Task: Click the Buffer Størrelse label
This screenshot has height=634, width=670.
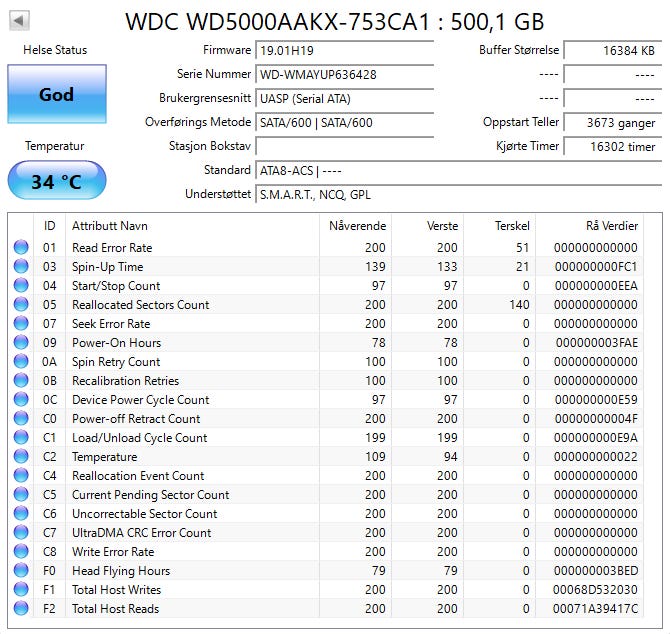Action: 519,50
